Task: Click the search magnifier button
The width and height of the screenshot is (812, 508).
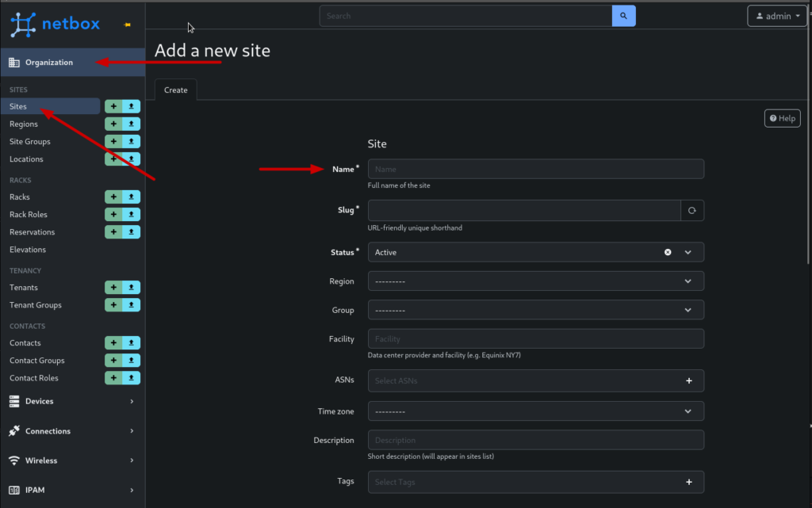Action: 623,16
